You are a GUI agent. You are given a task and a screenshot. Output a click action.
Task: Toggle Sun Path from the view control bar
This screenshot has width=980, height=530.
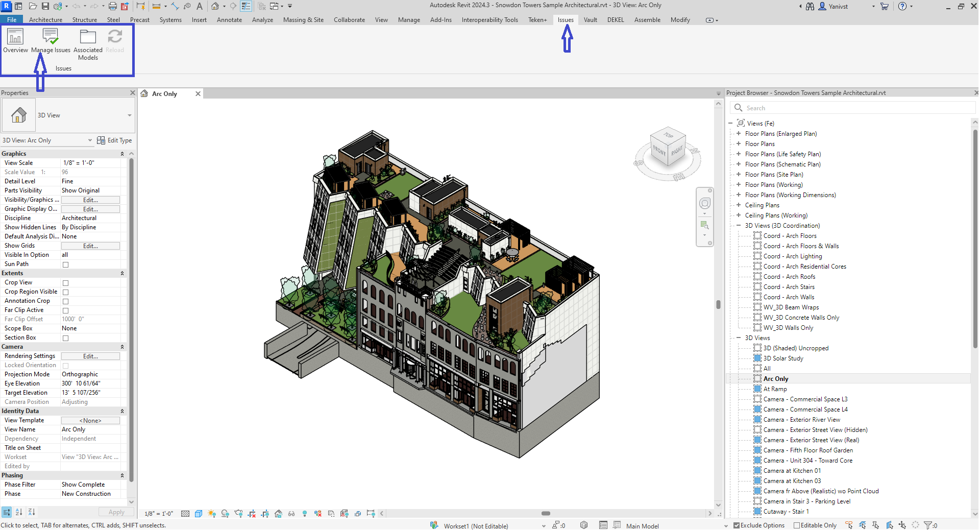(212, 514)
